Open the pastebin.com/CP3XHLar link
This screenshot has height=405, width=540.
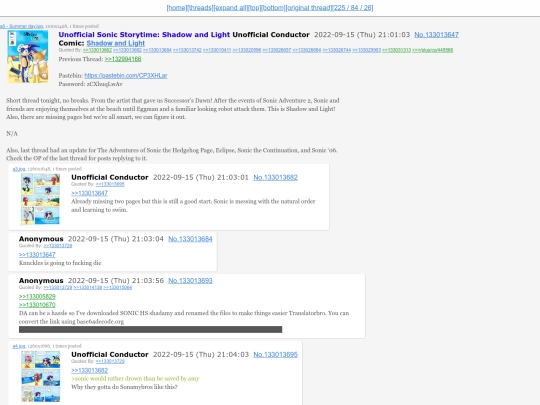tap(126, 76)
